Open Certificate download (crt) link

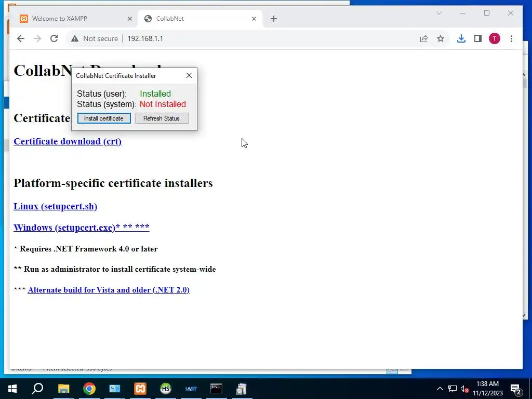pyautogui.click(x=68, y=141)
